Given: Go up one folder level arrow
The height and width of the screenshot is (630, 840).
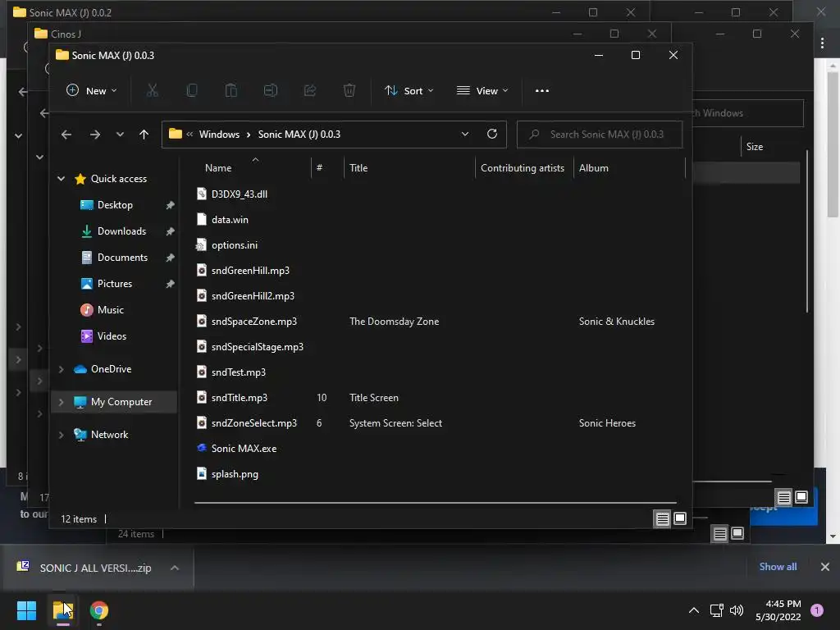Looking at the screenshot, I should pyautogui.click(x=144, y=135).
